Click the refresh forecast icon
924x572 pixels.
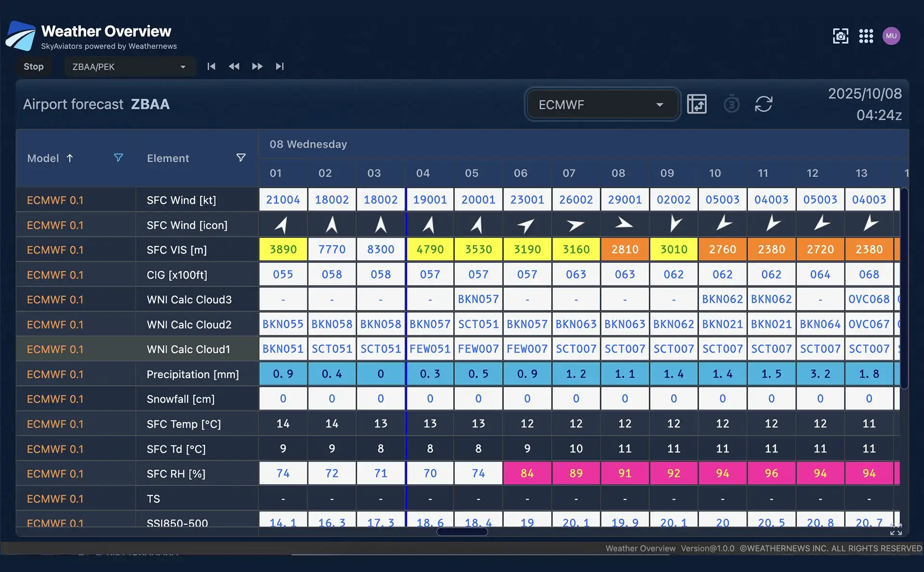(x=763, y=104)
